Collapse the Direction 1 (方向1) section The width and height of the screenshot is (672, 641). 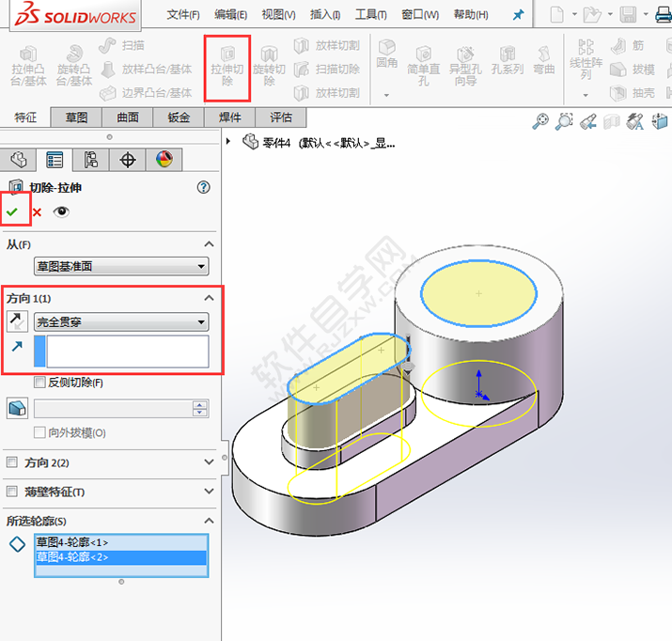click(x=209, y=298)
